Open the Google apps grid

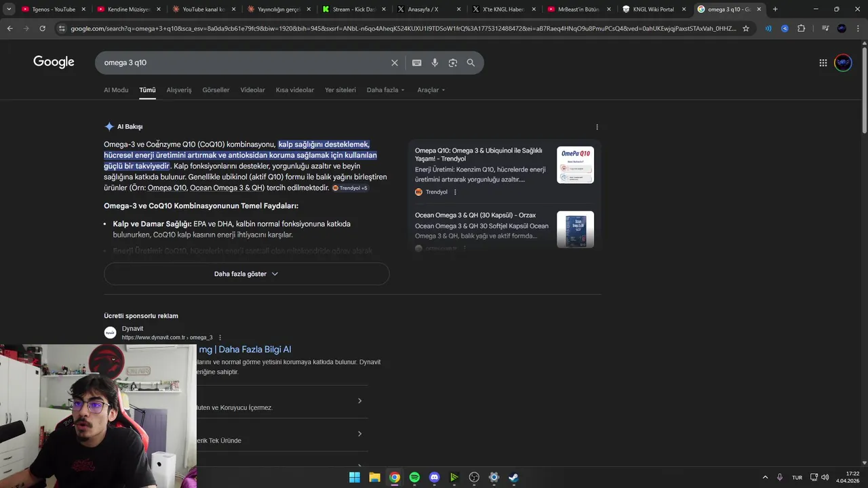tap(823, 62)
